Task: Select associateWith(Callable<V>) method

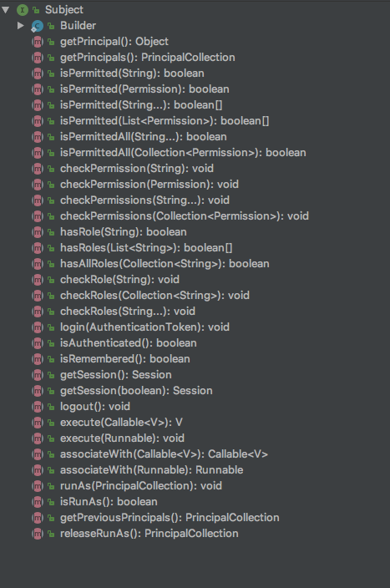Action: tap(164, 454)
